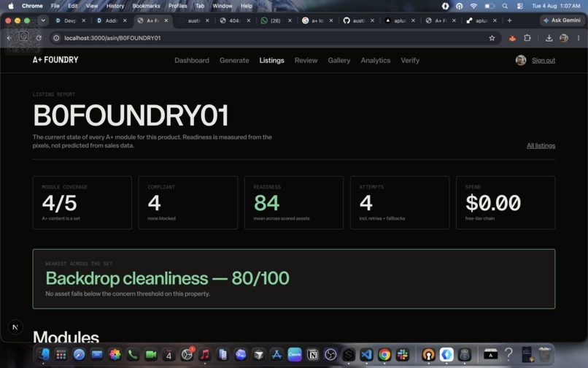Open Trash from the dock

[544, 354]
